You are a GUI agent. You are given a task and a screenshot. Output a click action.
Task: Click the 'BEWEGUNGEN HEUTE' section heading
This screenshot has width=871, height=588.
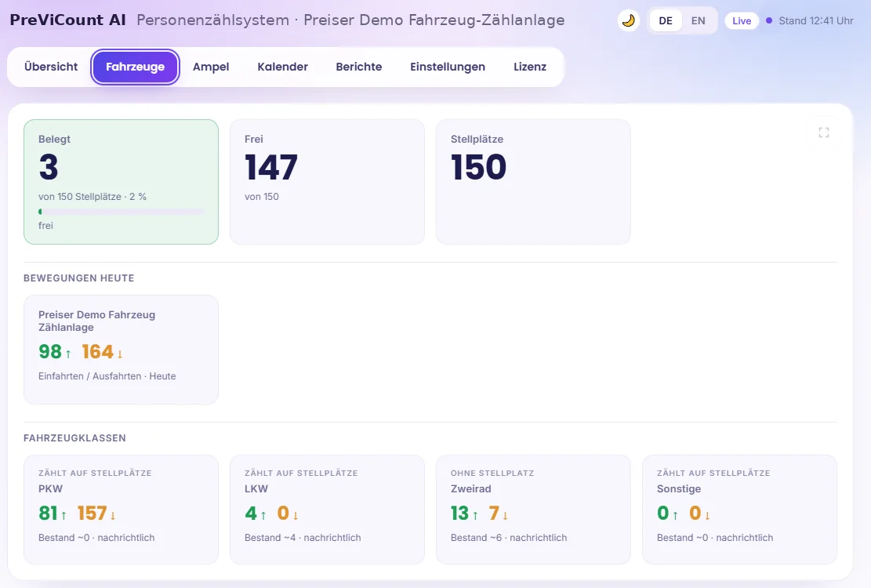coord(79,278)
